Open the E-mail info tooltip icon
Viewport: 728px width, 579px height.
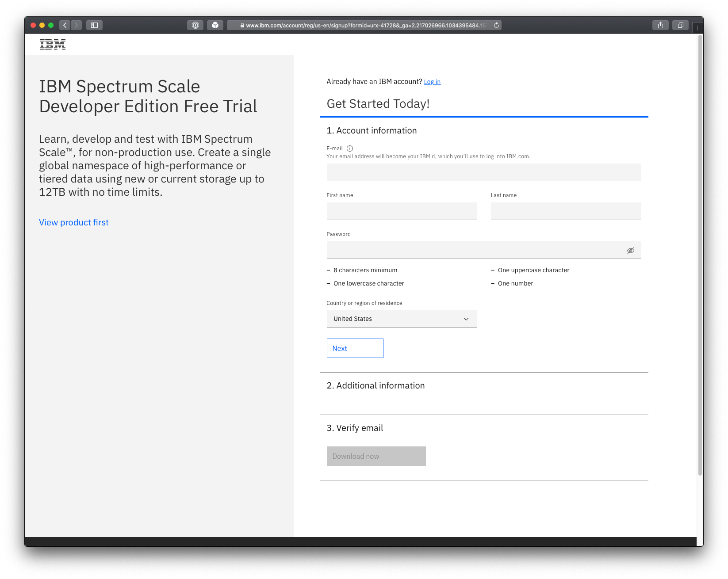coord(350,149)
